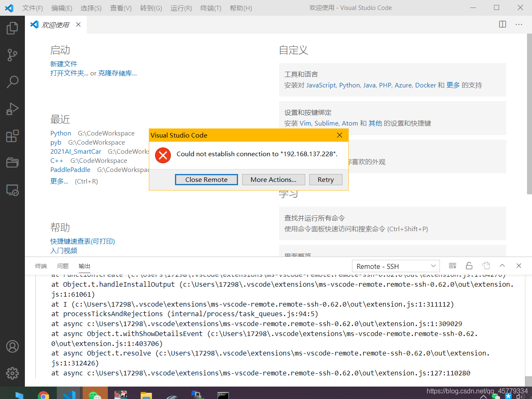Viewport: 532px width, 399px height.
Task: Switch to the 终端 panel tab
Action: coord(41,266)
